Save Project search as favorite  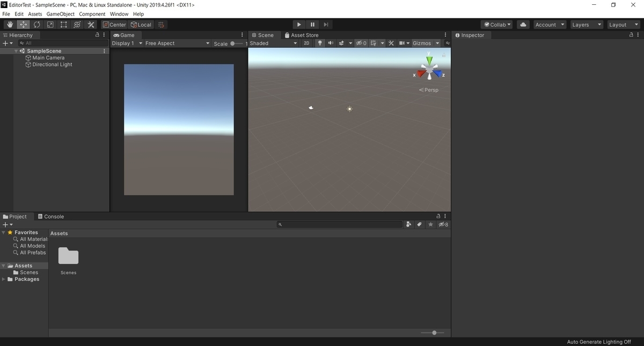(430, 225)
